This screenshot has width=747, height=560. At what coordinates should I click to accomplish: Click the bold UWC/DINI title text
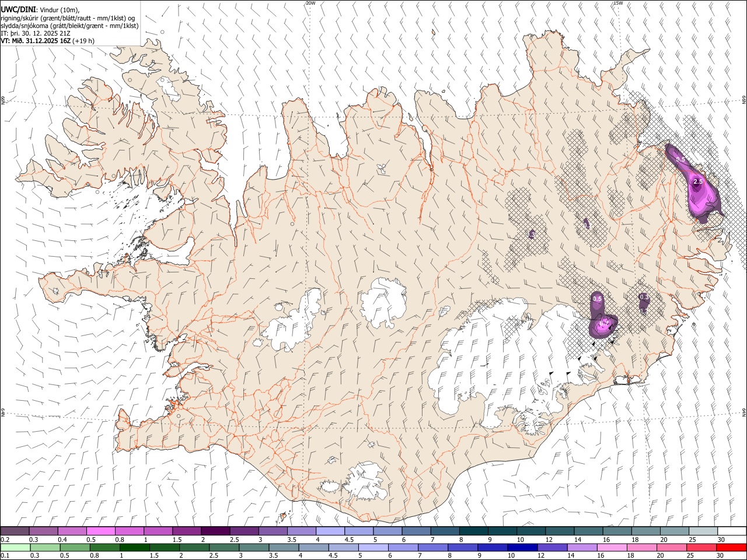tap(18, 10)
